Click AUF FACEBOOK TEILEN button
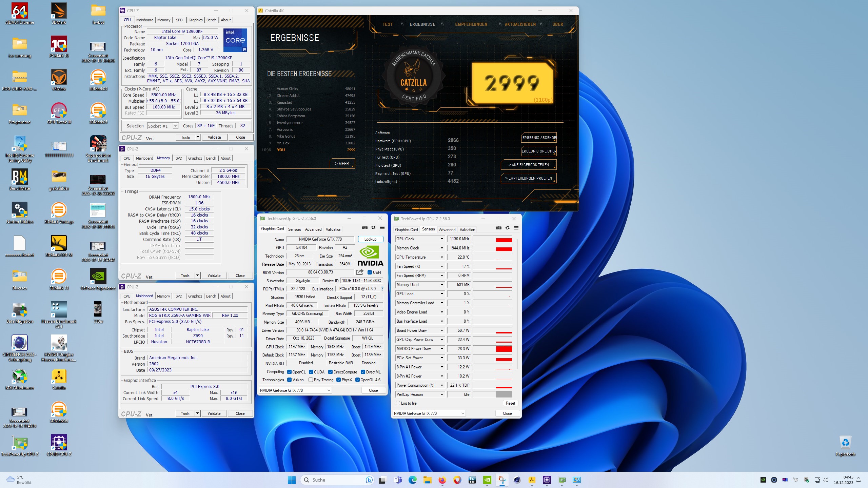This screenshot has height=488, width=868. point(529,165)
